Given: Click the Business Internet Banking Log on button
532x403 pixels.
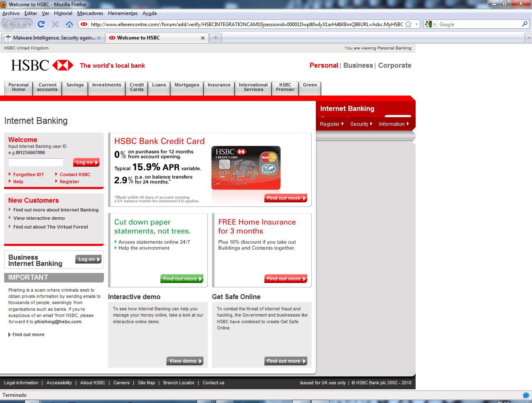Looking at the screenshot, I should point(89,259).
